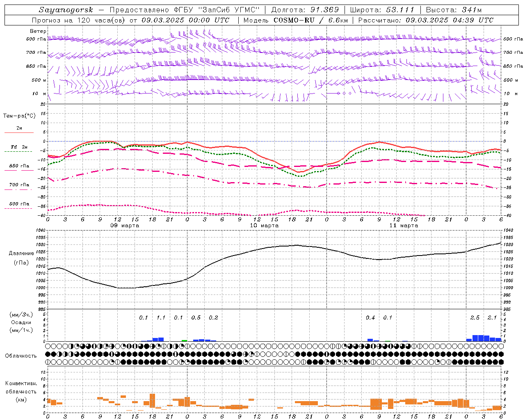
Task: Click the Sayanogorsk station title
Action: (x=66, y=10)
